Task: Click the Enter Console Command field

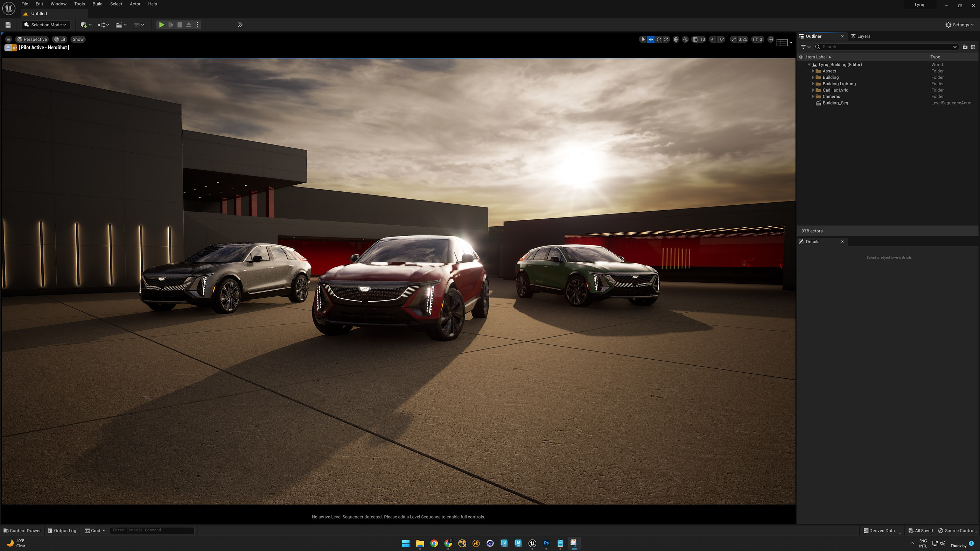Action: [x=152, y=530]
